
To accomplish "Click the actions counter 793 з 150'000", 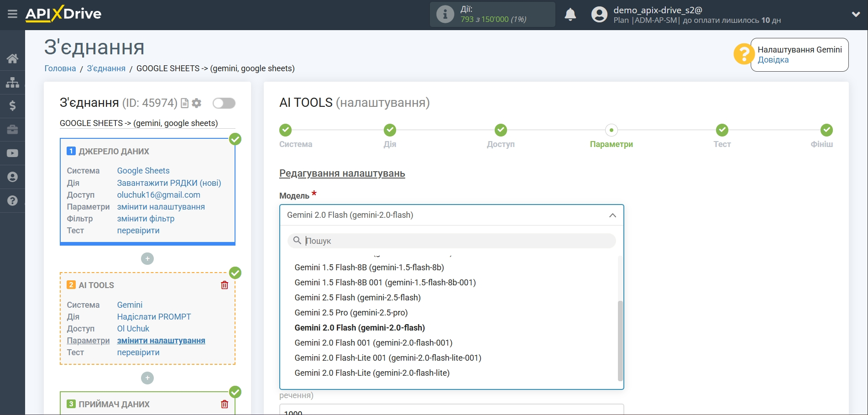I will click(x=493, y=19).
